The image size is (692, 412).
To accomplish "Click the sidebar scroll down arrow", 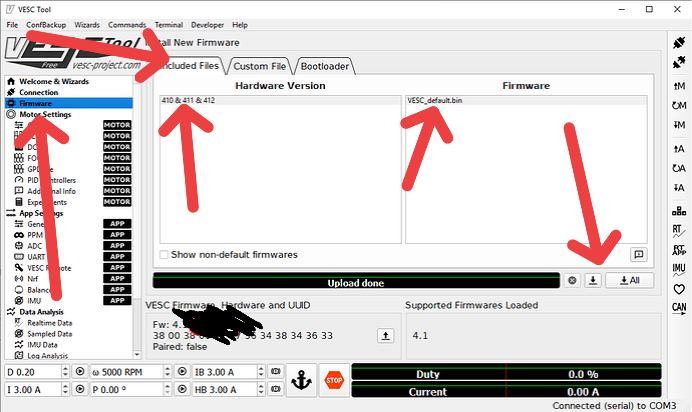I will (137, 355).
